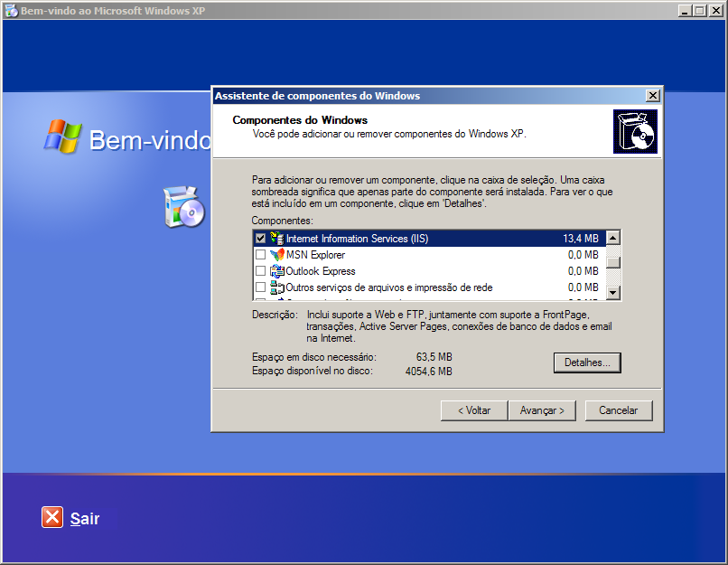728x565 pixels.
Task: Click the wizard box-and-CD icon in the header
Action: pos(635,131)
